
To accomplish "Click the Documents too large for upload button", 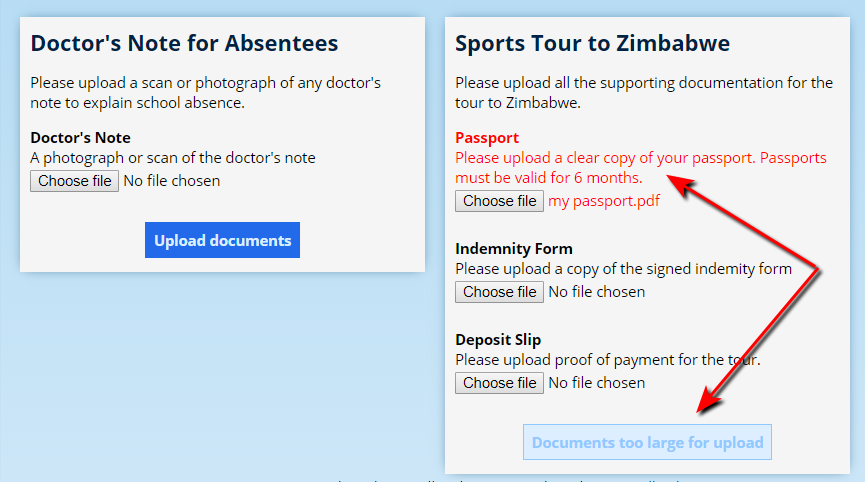I will [647, 442].
